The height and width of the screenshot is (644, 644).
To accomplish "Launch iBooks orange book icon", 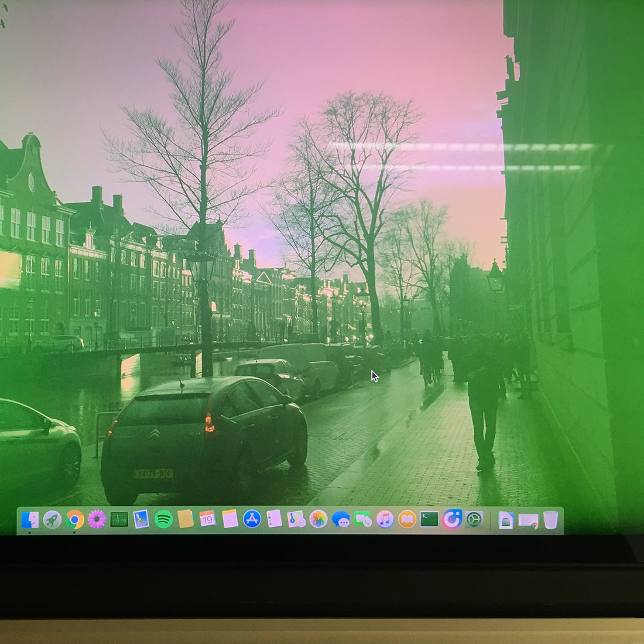I will click(x=407, y=519).
